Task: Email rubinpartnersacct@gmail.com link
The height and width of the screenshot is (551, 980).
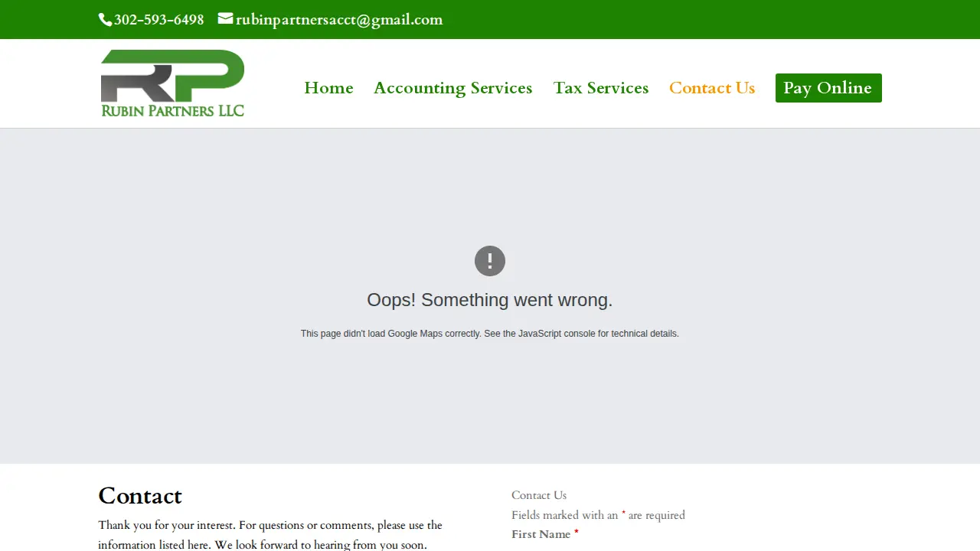Action: click(x=339, y=20)
